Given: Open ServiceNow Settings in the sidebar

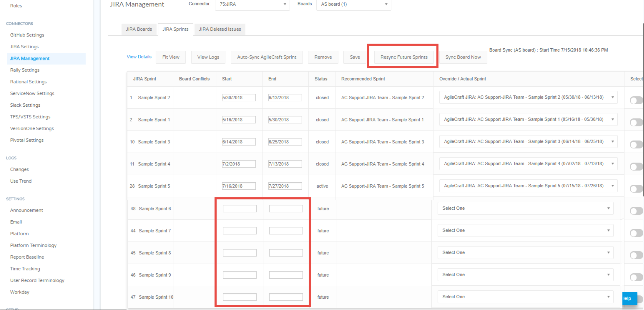Looking at the screenshot, I should pos(32,93).
